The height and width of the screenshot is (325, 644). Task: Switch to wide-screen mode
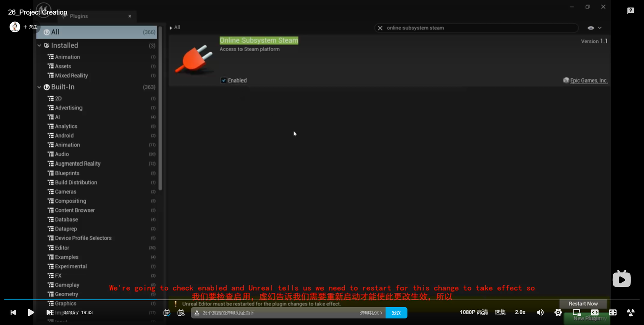(595, 312)
